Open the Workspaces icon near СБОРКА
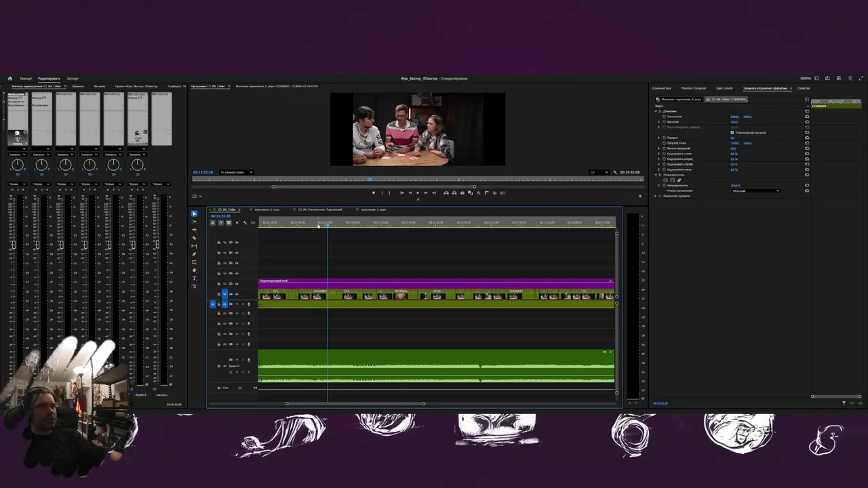 point(816,78)
